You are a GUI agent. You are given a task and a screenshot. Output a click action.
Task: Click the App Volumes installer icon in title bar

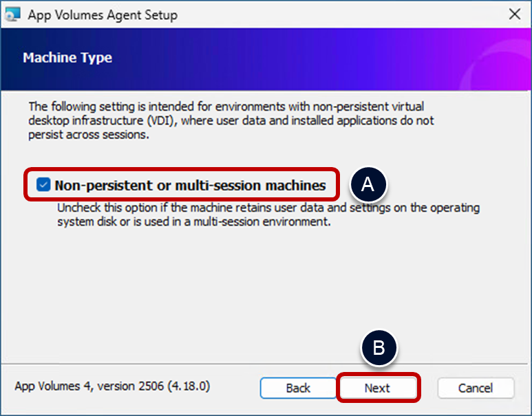(13, 14)
